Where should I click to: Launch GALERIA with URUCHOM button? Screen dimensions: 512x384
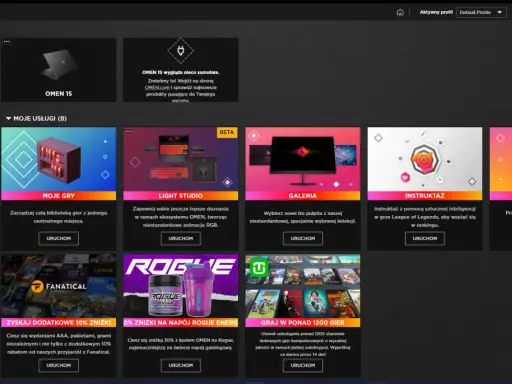point(303,238)
